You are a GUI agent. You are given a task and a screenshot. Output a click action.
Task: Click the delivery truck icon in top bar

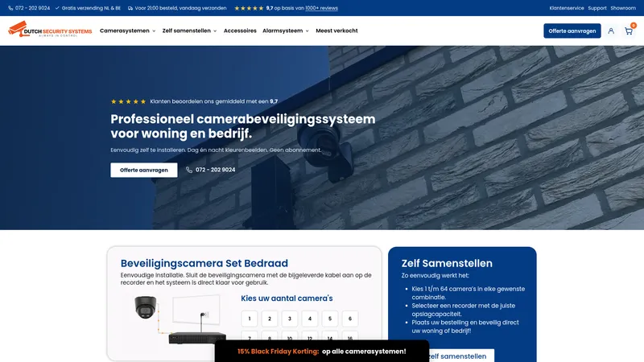[x=130, y=8]
